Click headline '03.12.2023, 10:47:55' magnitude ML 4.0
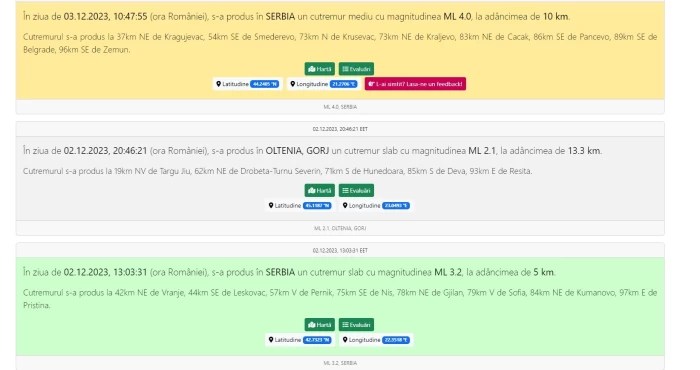The width and height of the screenshot is (700, 370). pos(296,17)
